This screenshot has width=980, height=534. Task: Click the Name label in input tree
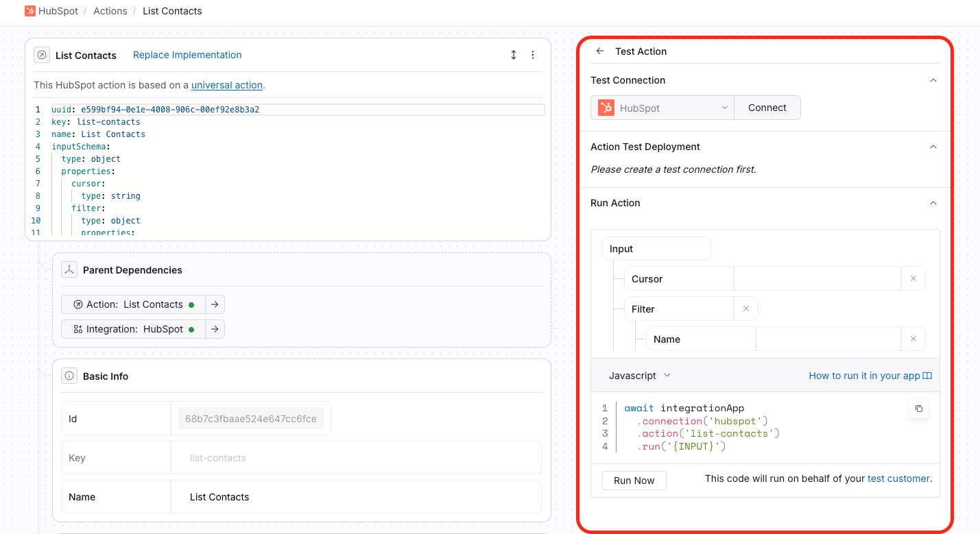click(701, 339)
